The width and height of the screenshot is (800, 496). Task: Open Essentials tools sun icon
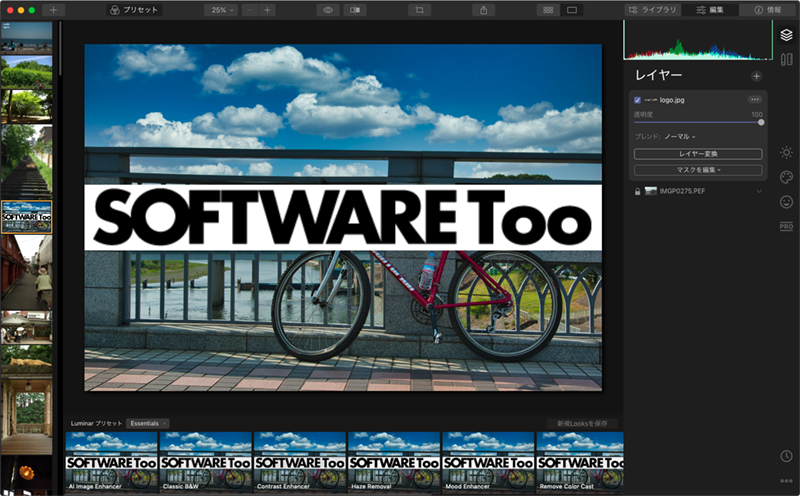[x=786, y=153]
